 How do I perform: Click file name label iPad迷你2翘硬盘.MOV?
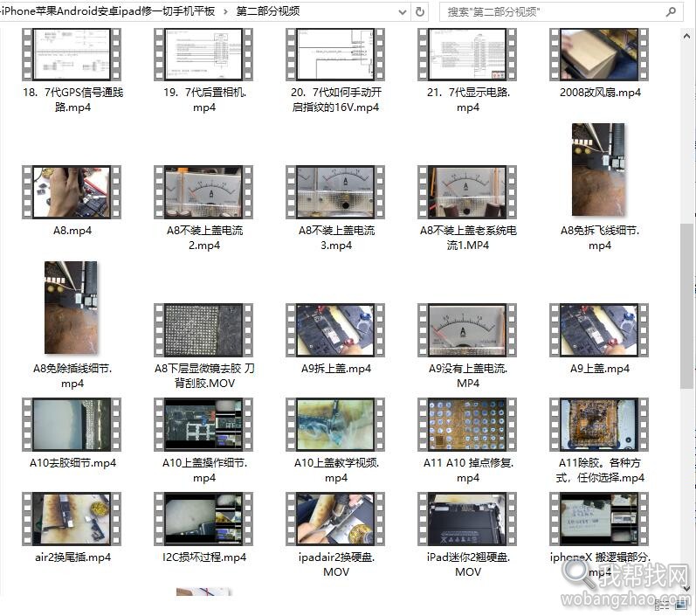[x=468, y=564]
